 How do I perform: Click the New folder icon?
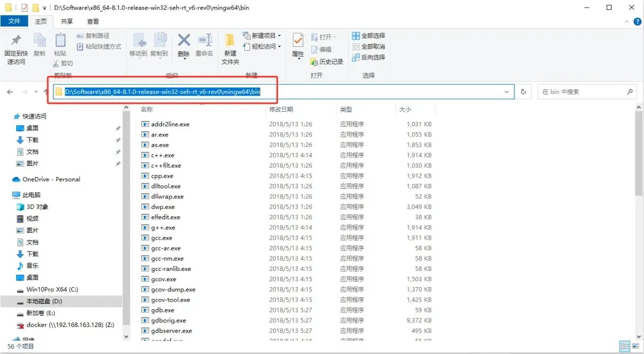pos(230,40)
